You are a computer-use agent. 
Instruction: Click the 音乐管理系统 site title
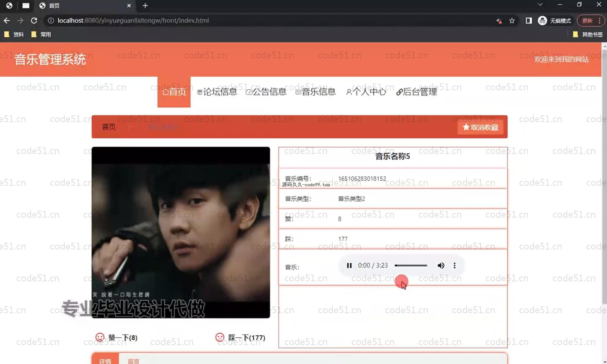[50, 59]
